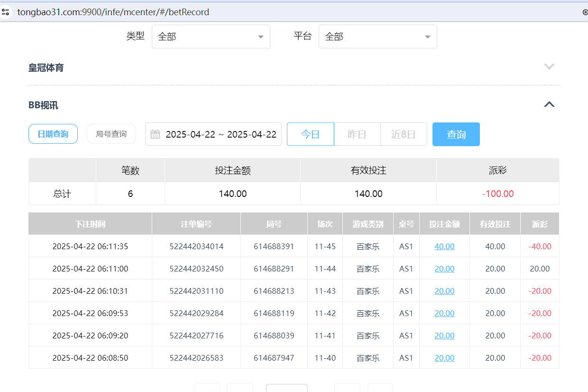Select the 昨日 date filter
The width and height of the screenshot is (588, 392).
[x=357, y=134]
